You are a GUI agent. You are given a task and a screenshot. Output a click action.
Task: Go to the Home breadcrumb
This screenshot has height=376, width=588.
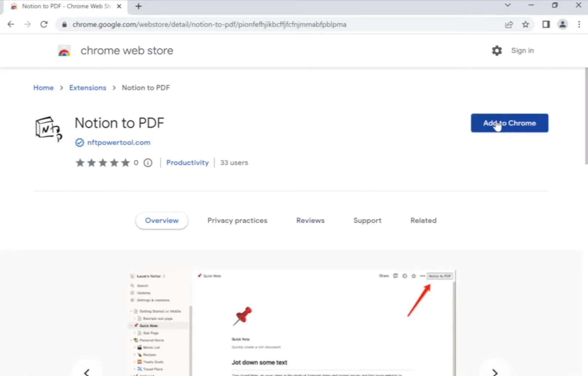(x=43, y=88)
